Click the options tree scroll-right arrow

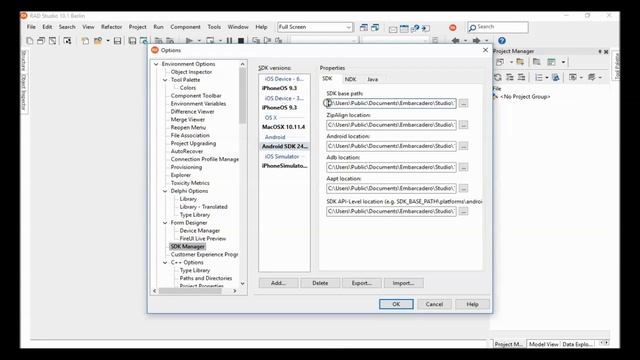(235, 291)
